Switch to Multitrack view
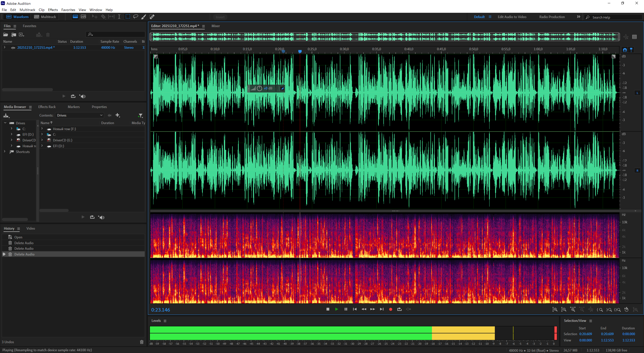Screen dimensions: 644x353 (45, 17)
